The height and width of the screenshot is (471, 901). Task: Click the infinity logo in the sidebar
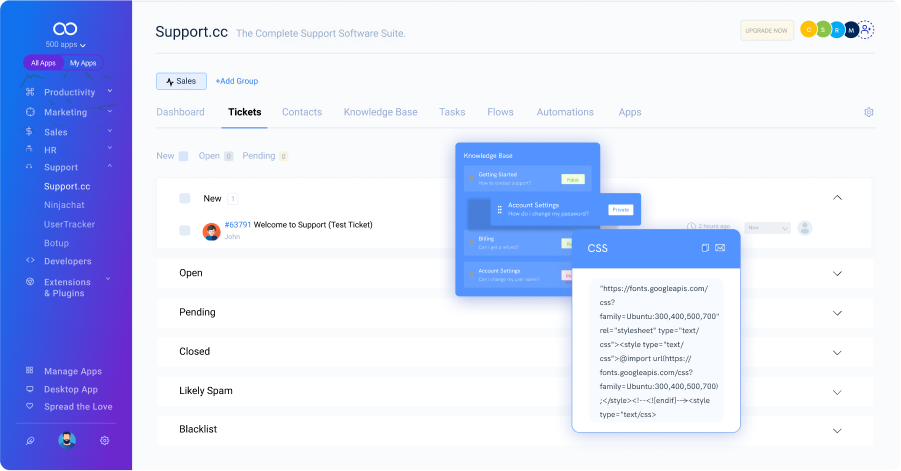[65, 29]
